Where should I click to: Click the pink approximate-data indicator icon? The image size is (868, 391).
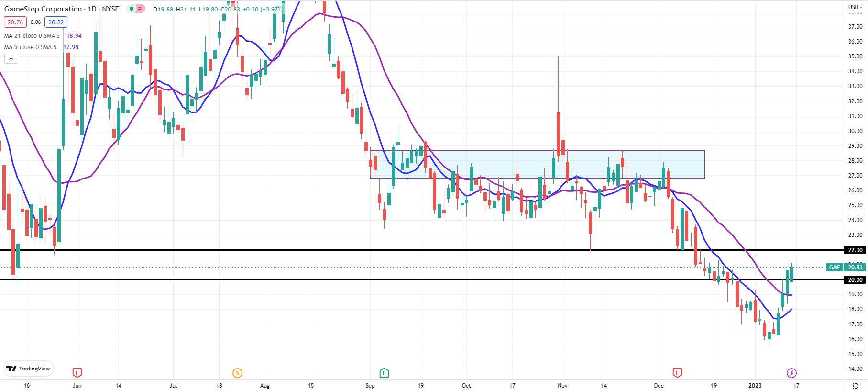[x=140, y=9]
